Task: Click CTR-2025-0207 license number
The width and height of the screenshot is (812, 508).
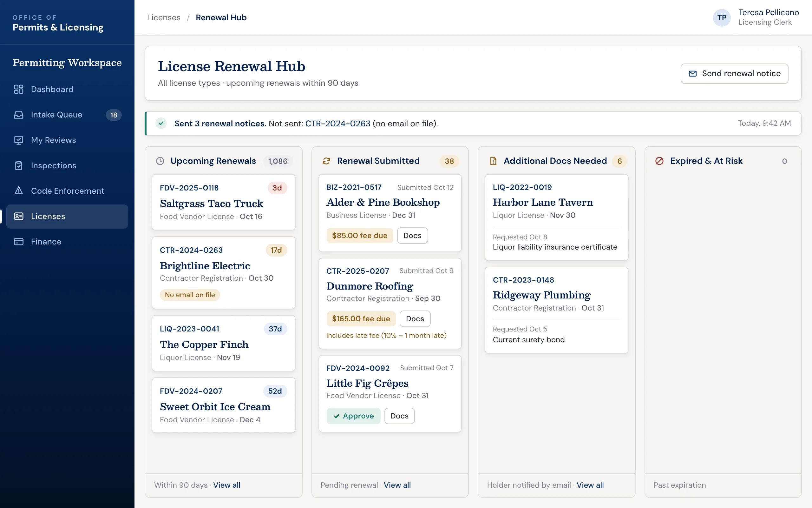Action: [x=358, y=271]
